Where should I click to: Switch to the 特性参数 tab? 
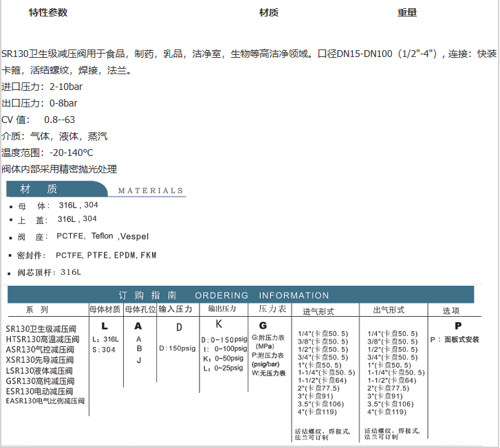(48, 12)
